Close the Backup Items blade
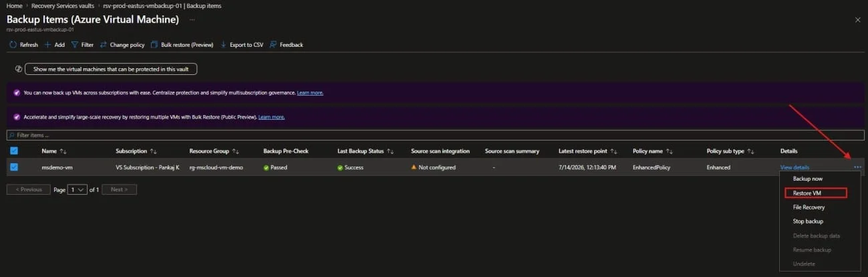This screenshot has height=277, width=868. [857, 20]
